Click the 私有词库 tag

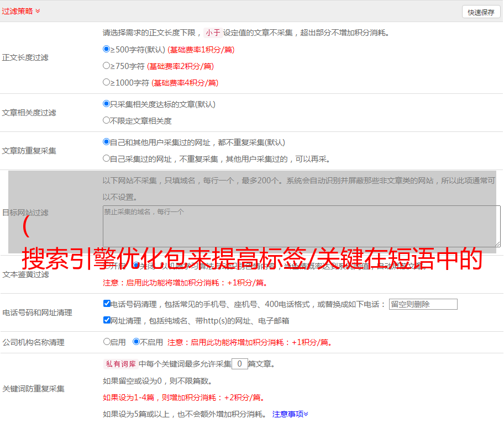point(121,364)
